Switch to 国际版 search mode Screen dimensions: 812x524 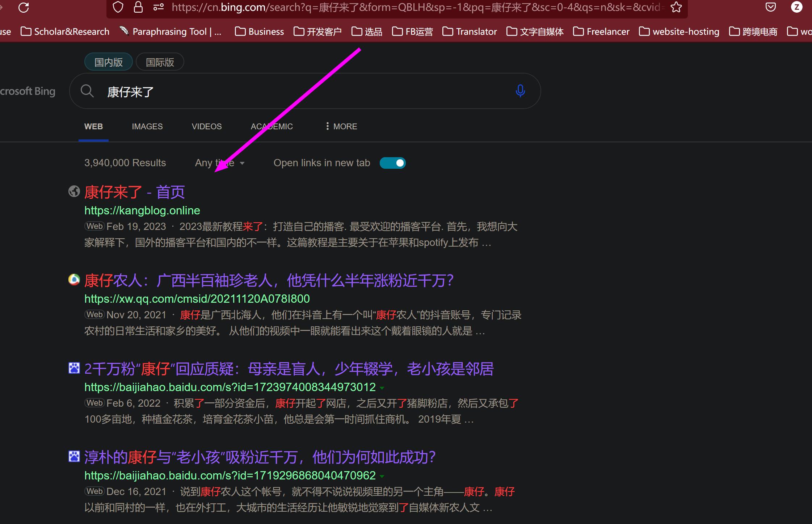160,62
